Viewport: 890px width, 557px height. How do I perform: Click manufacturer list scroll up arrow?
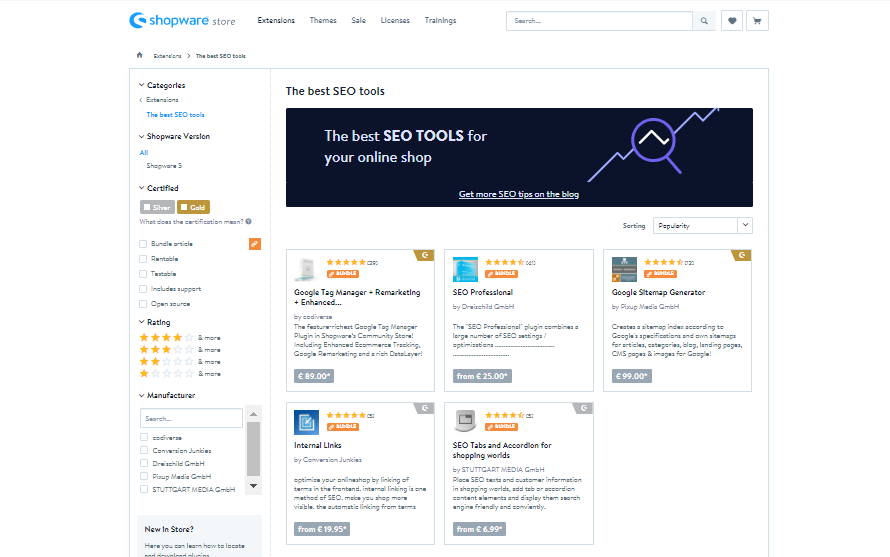point(254,414)
